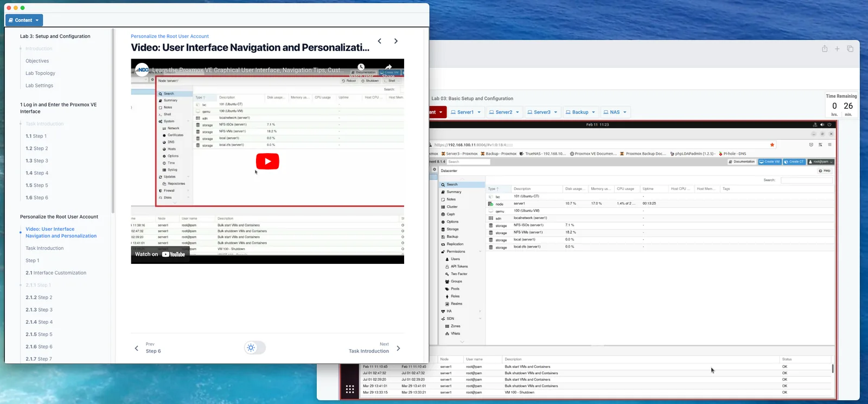Open the Lab Topology sidebar item
Image resolution: width=868 pixels, height=404 pixels.
tap(40, 73)
